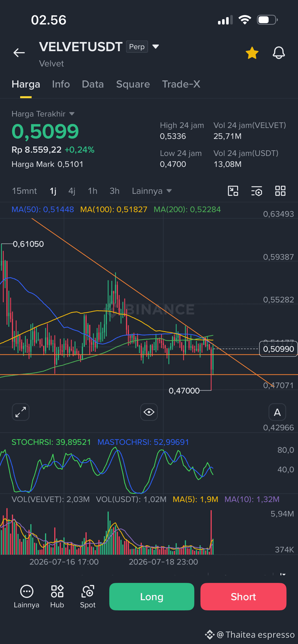Tap the 02.56 status bar clock
Viewport: 298px width, 644px height.
point(49,20)
